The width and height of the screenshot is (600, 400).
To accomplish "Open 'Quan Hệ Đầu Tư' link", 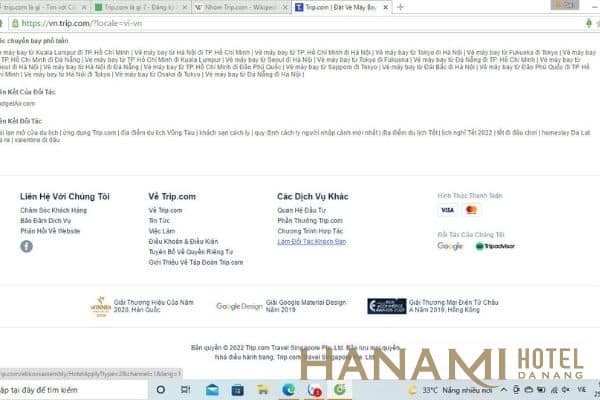I will tap(302, 211).
